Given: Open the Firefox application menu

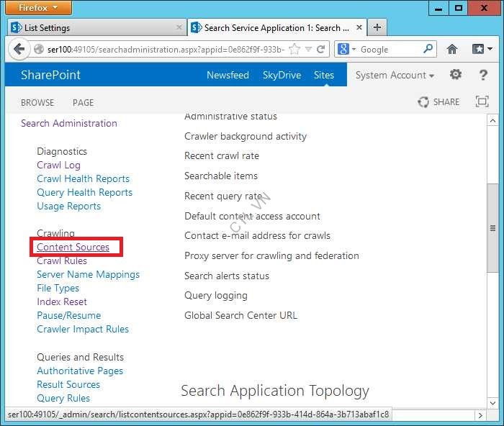Looking at the screenshot, I should (40, 8).
